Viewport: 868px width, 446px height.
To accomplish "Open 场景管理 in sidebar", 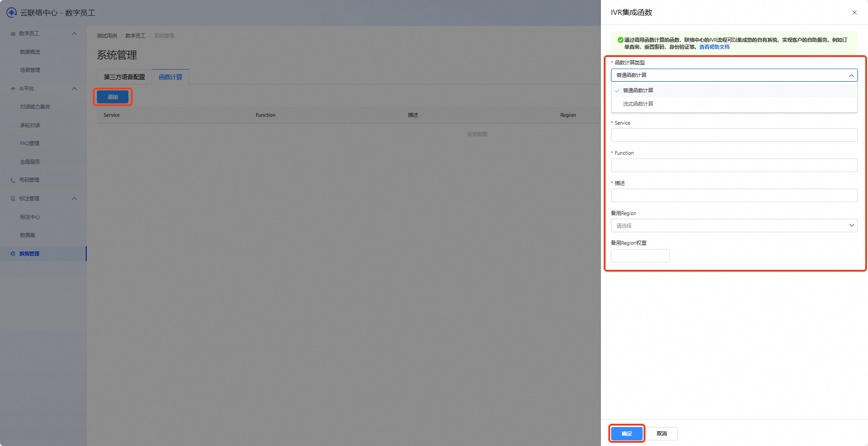I will click(x=30, y=70).
